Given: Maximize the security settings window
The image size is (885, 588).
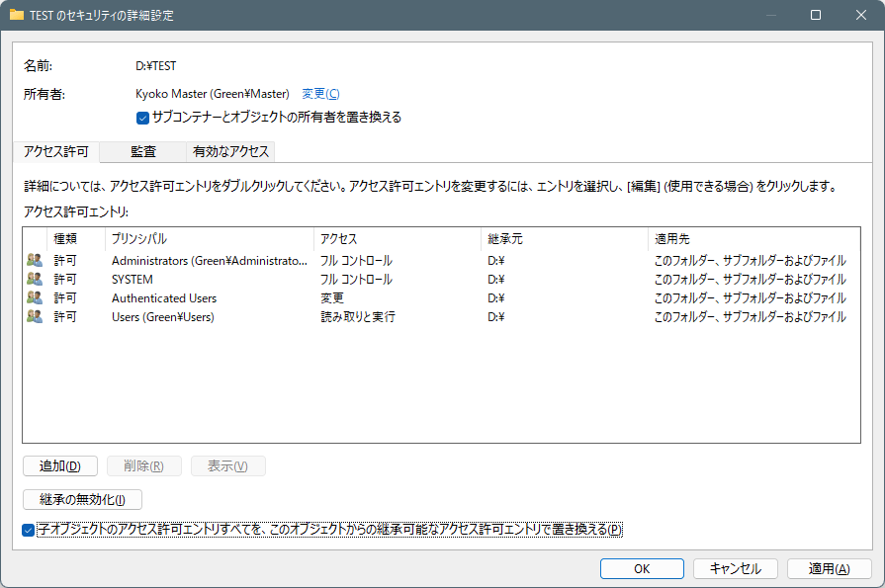Looking at the screenshot, I should coord(816,15).
